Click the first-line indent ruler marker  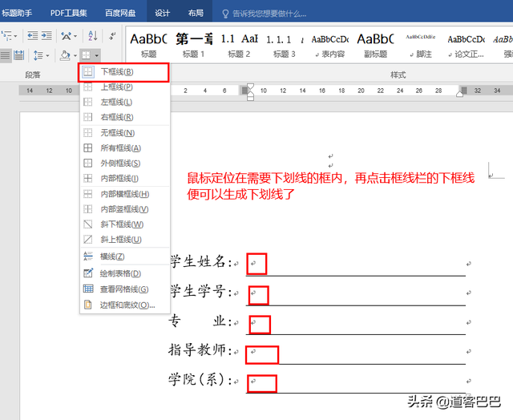[x=250, y=87]
